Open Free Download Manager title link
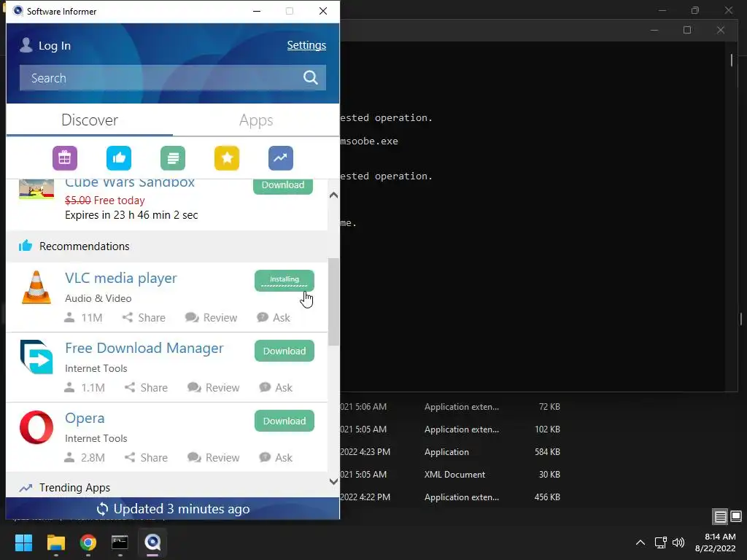Image resolution: width=747 pixels, height=560 pixels. point(144,348)
